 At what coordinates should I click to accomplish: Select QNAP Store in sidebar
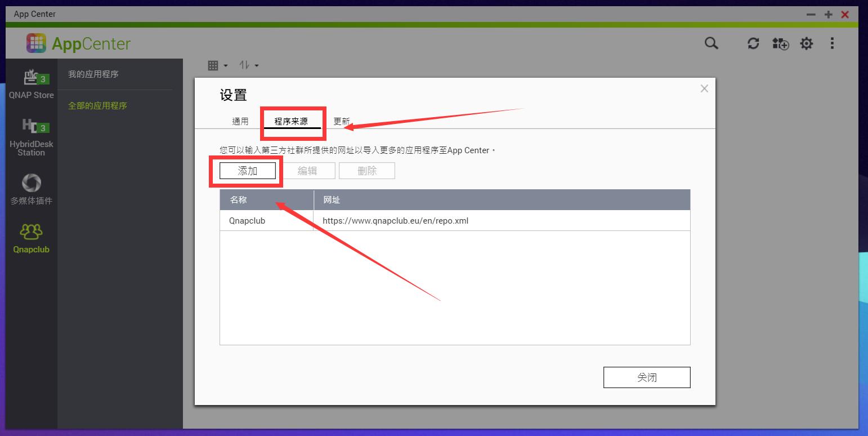click(x=32, y=84)
